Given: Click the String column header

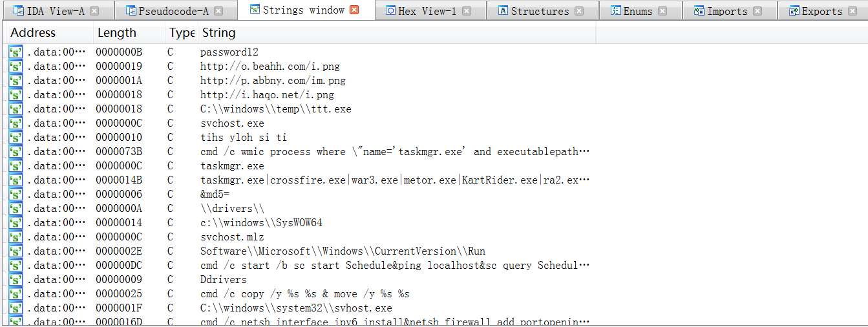Looking at the screenshot, I should (x=218, y=32).
